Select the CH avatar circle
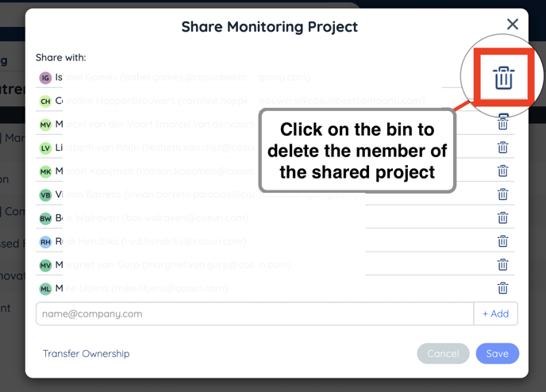 [x=45, y=101]
